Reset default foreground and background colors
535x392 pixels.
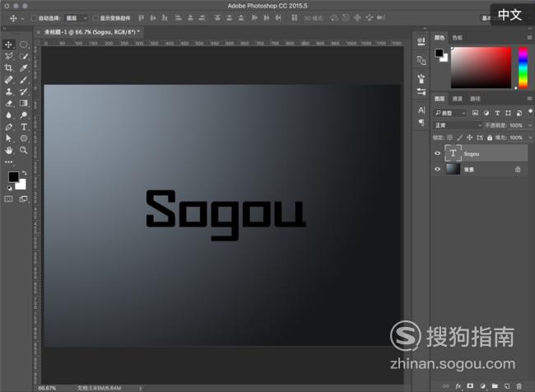pyautogui.click(x=10, y=188)
